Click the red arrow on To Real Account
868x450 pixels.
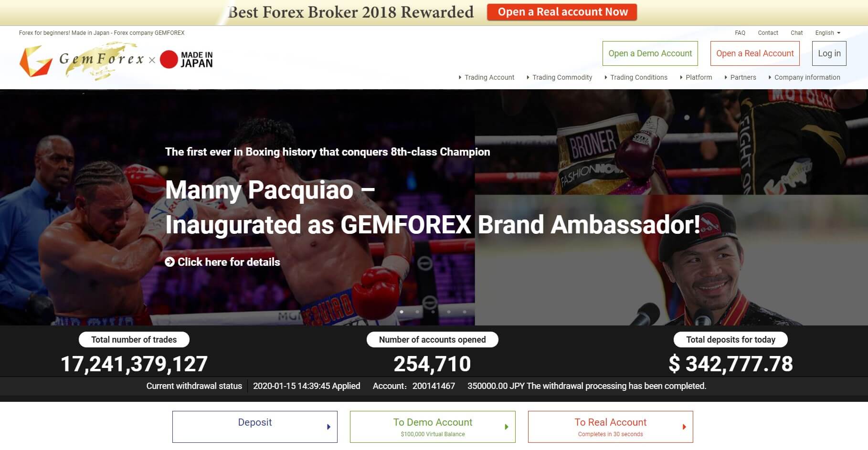pyautogui.click(x=684, y=427)
